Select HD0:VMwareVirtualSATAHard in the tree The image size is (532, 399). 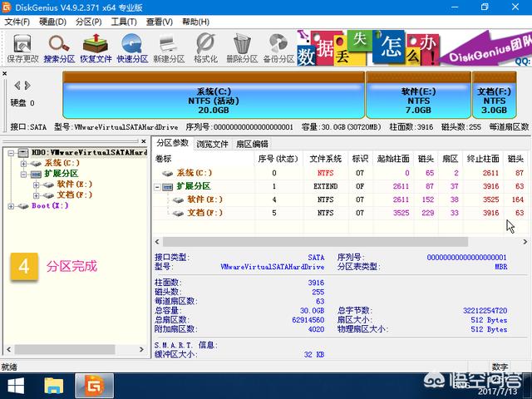pyautogui.click(x=89, y=153)
